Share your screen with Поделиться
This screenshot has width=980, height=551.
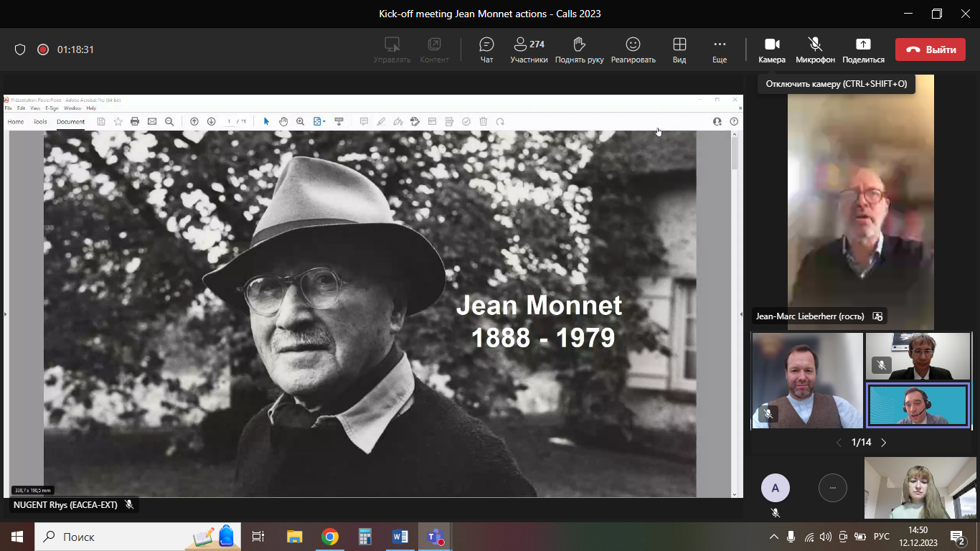tap(863, 50)
